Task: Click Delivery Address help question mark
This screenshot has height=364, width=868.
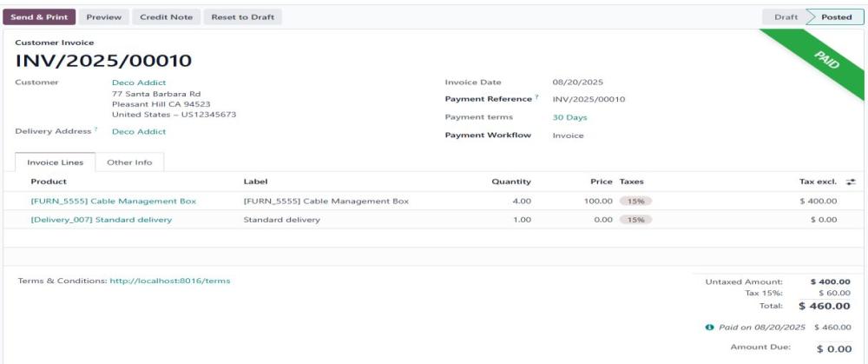Action: tap(95, 129)
